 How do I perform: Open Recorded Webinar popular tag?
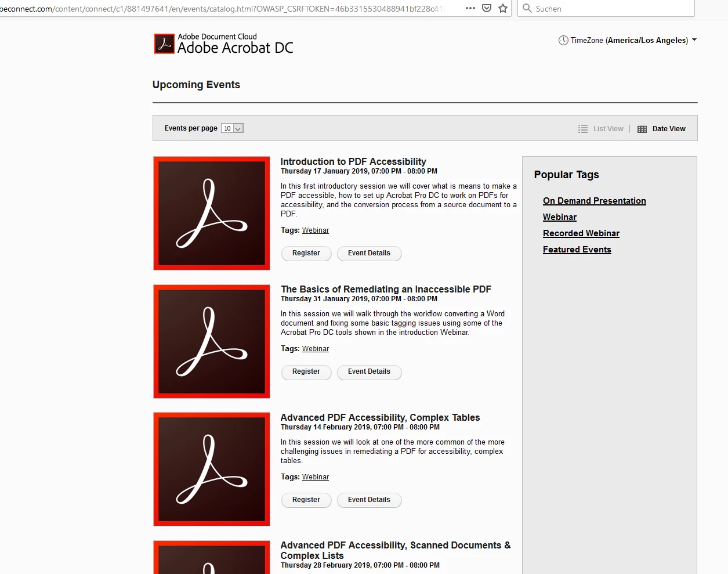[x=581, y=233]
